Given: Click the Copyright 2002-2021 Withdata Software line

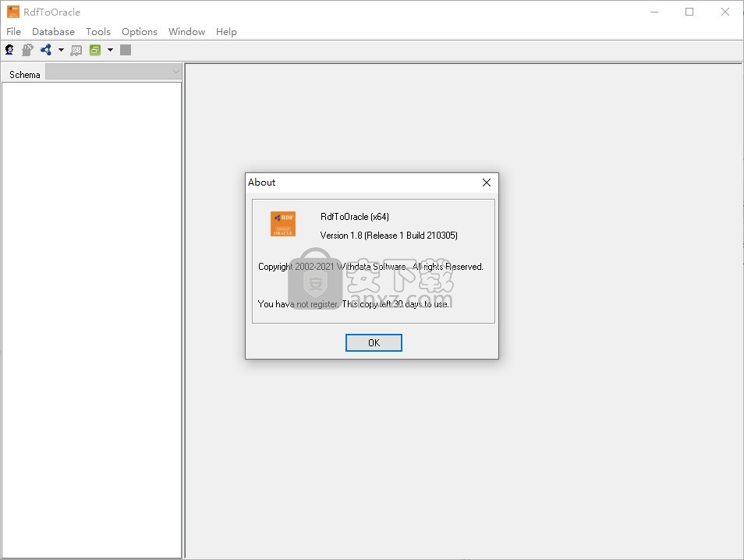Looking at the screenshot, I should (x=370, y=267).
